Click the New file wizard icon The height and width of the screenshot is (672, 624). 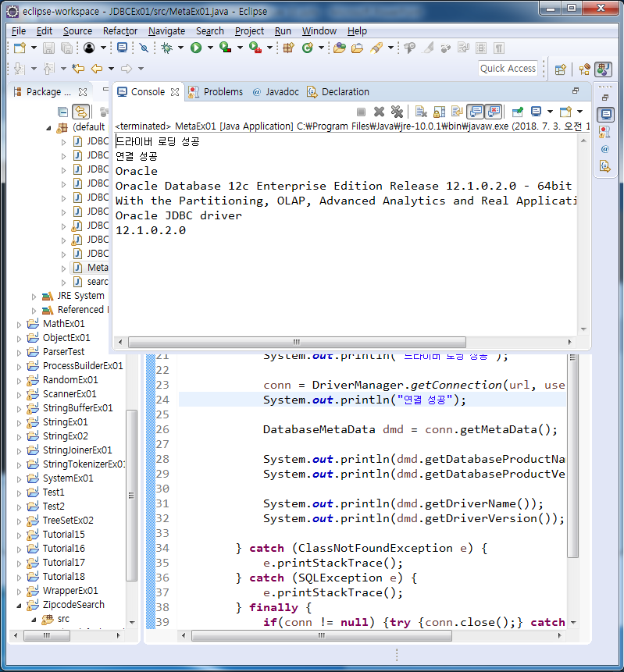click(x=20, y=48)
